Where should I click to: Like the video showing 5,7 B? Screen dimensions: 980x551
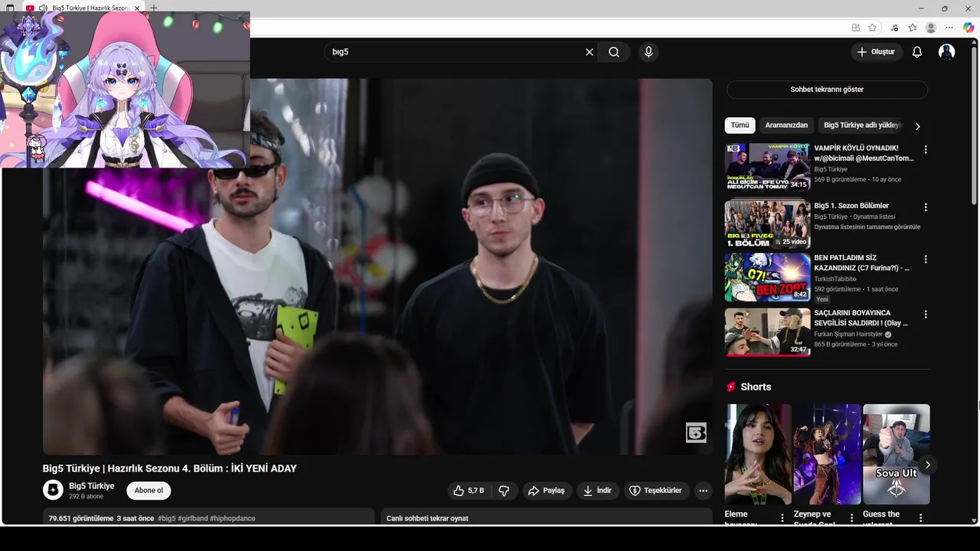tap(469, 491)
